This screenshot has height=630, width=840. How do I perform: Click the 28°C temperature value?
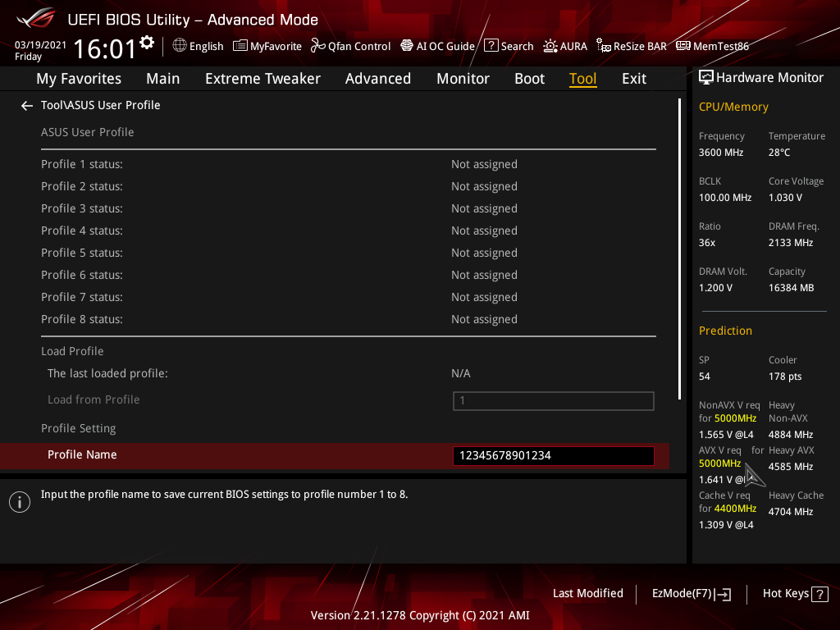779,153
